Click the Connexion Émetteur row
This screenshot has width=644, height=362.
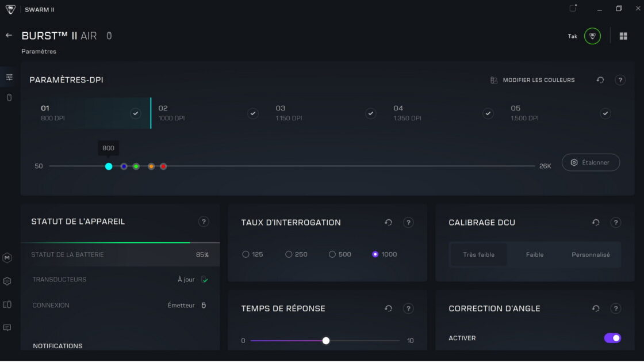[120, 305]
